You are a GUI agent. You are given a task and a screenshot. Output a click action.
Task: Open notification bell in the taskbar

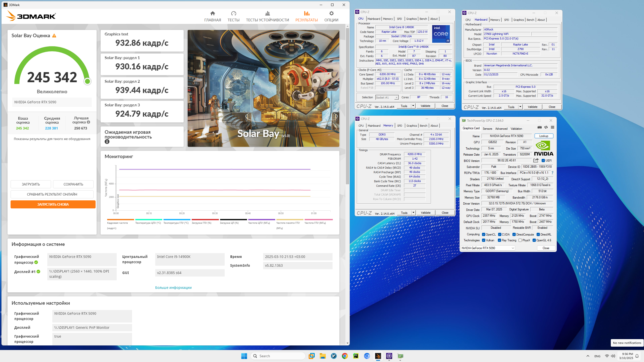tap(637, 356)
